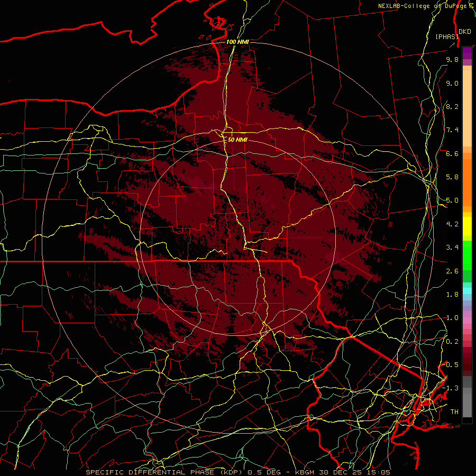The height and width of the screenshot is (476, 476).
Task: Click the 0.2 value on the color scale
Action: click(452, 342)
